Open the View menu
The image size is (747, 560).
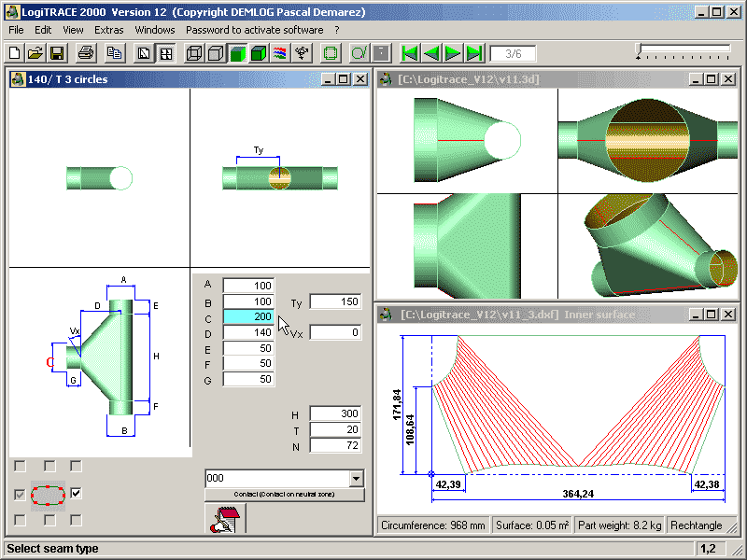click(73, 30)
